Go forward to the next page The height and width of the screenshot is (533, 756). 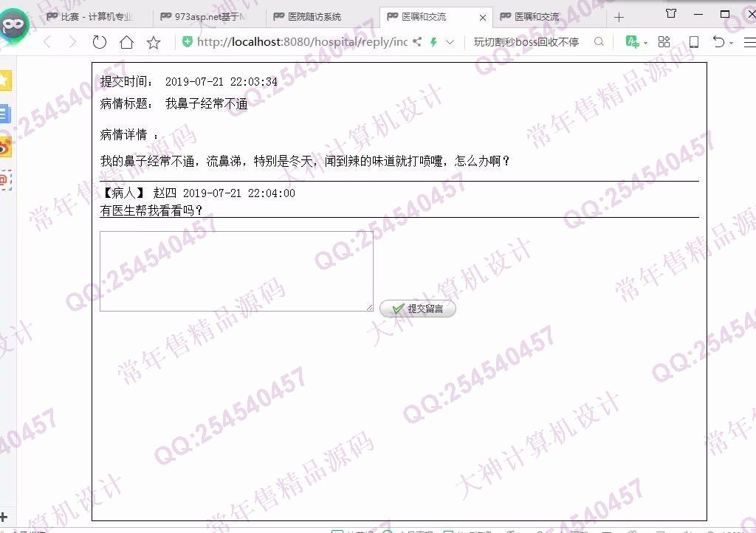click(73, 42)
